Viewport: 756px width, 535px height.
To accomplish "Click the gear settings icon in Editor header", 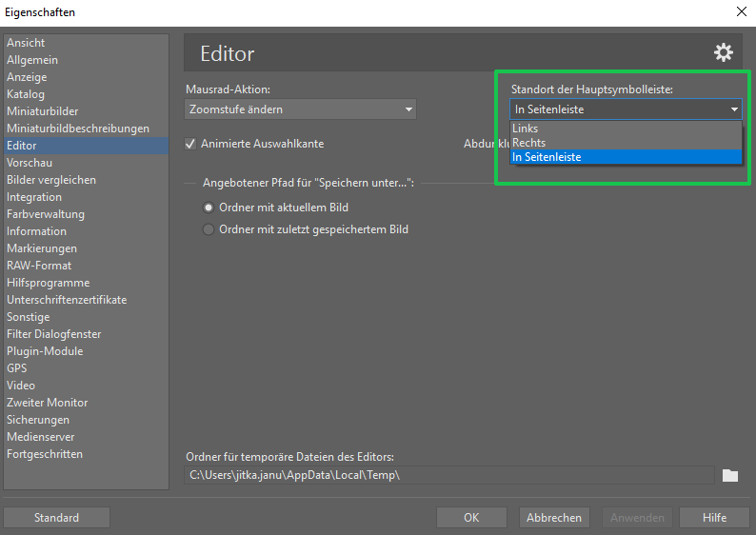I will point(723,53).
